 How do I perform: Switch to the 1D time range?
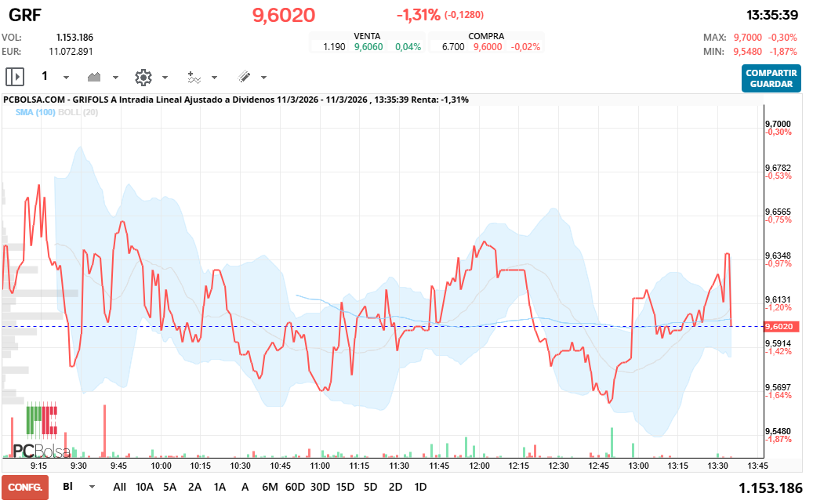(420, 487)
